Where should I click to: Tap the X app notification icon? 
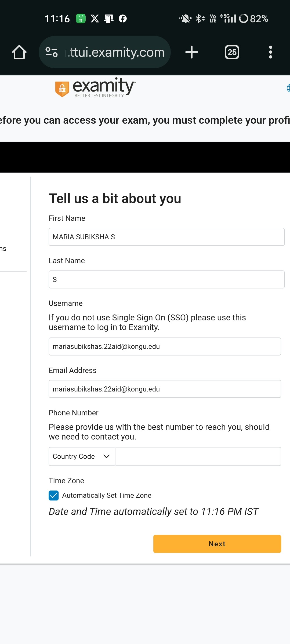[95, 19]
